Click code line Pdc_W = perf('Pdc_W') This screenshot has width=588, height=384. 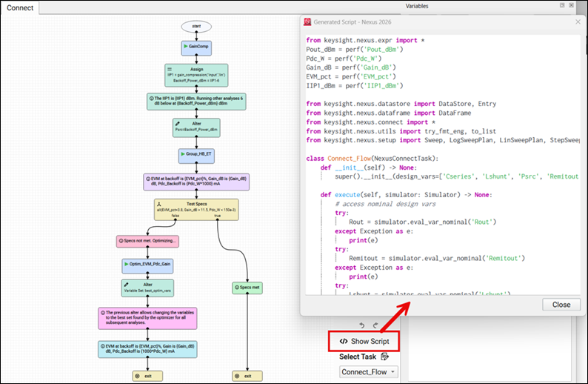[344, 58]
